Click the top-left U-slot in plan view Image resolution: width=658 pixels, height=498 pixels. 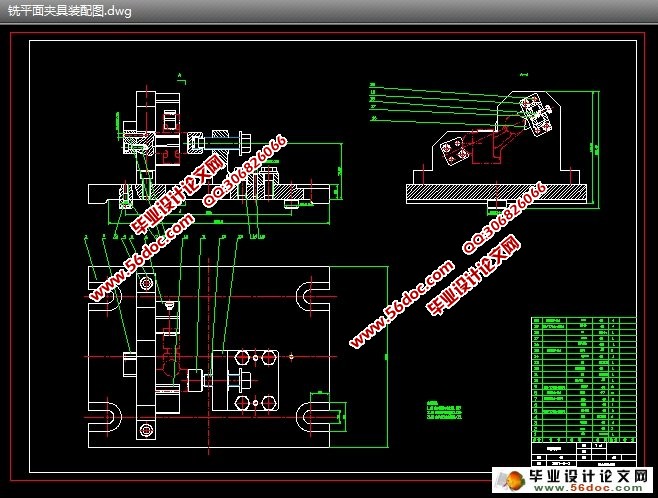tap(106, 295)
